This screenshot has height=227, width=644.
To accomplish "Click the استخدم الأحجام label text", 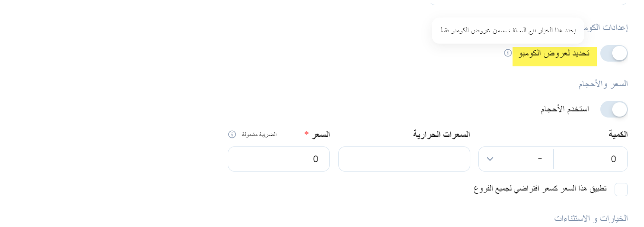I will click(565, 109).
